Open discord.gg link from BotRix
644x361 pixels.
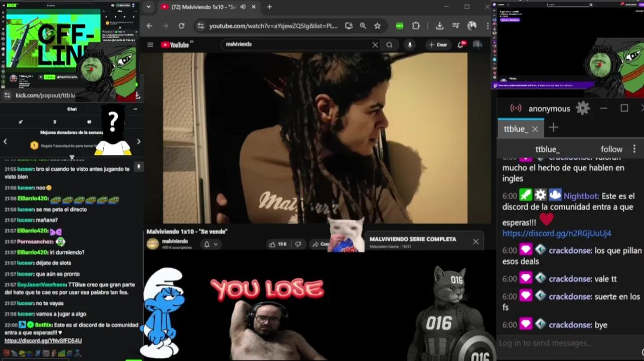pos(43,340)
